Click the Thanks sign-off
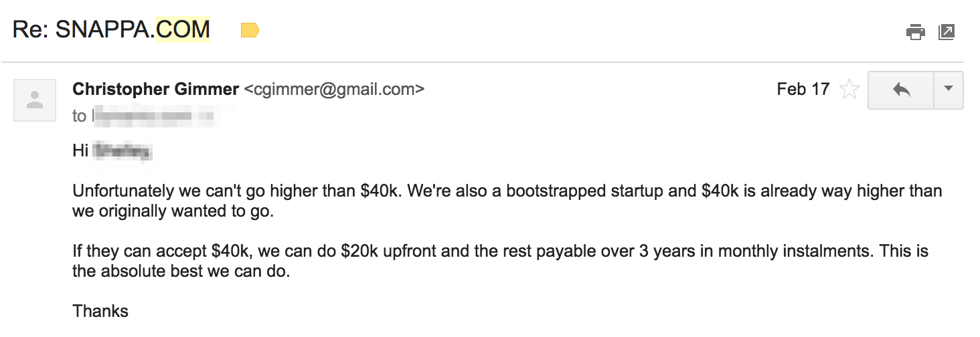 click(x=100, y=311)
